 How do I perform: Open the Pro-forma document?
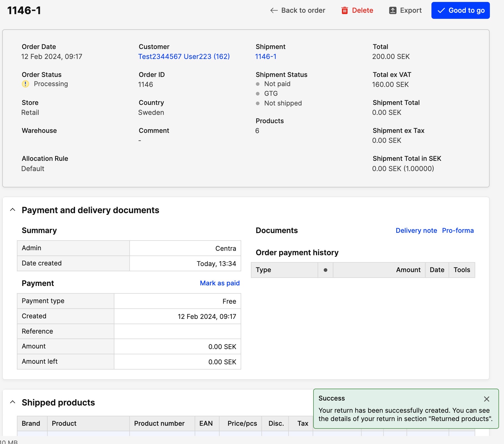[457, 231]
